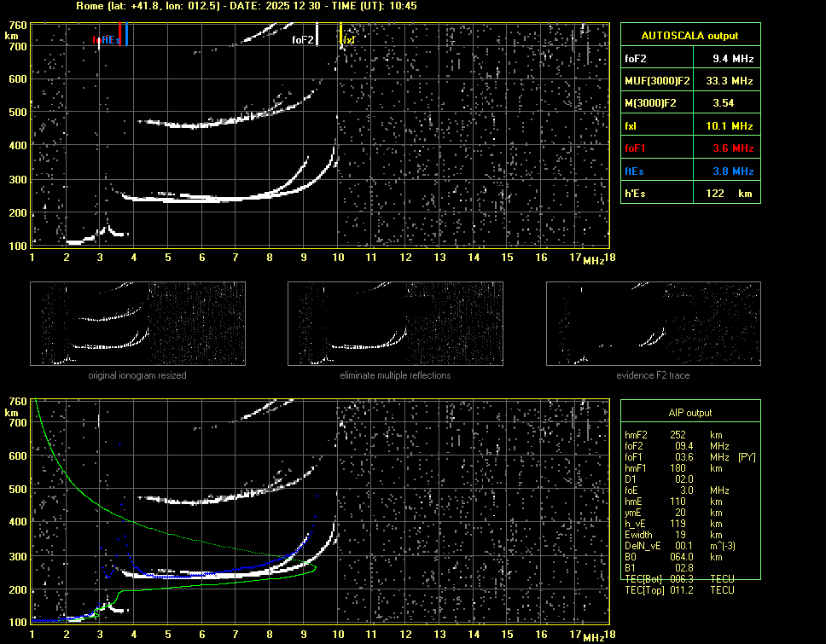Click the AIP output header
Screen dimensions: 826x644
(689, 413)
